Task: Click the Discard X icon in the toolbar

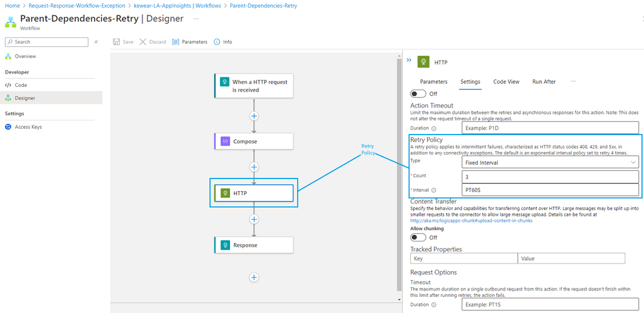Action: pos(143,42)
